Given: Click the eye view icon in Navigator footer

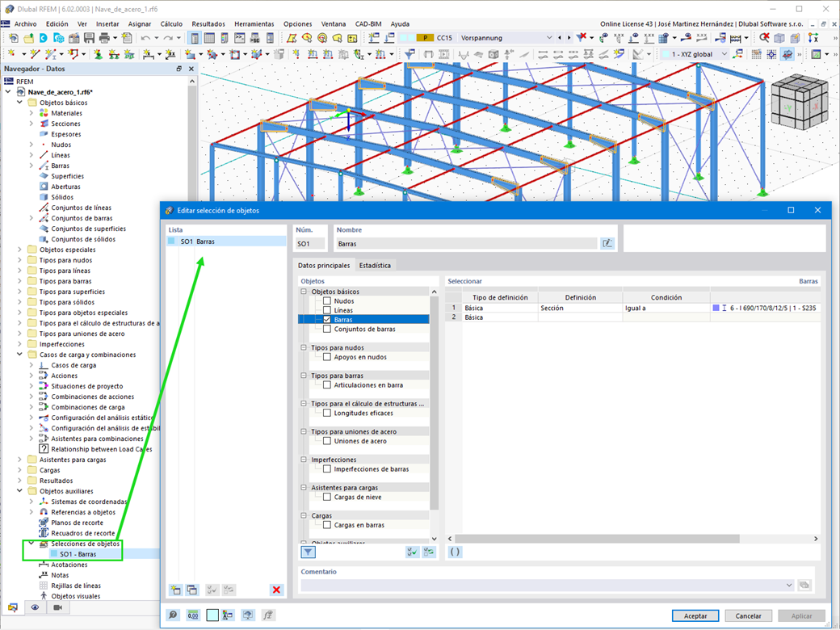Looking at the screenshot, I should [35, 607].
